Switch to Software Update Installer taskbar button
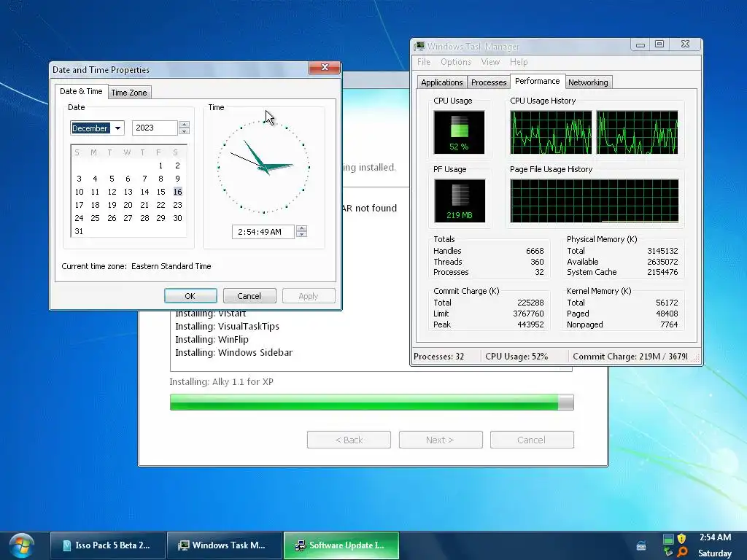Image resolution: width=747 pixels, height=560 pixels. tap(341, 545)
